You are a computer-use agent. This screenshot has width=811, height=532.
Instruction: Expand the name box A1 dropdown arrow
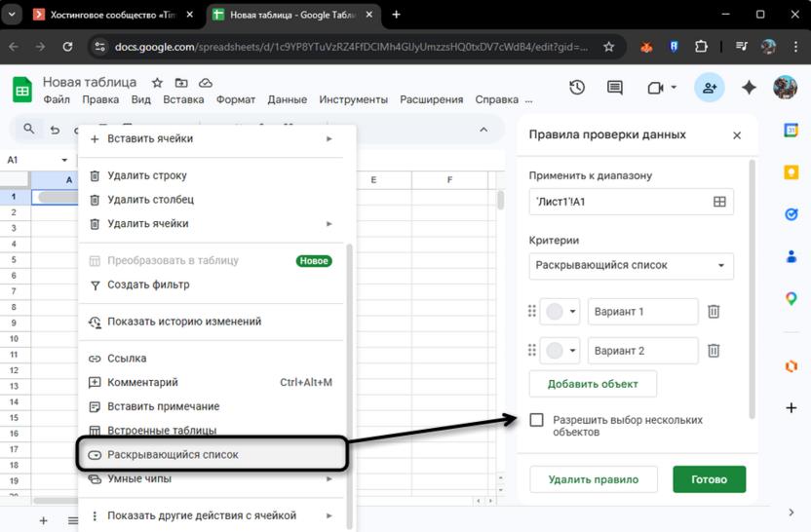(64, 160)
